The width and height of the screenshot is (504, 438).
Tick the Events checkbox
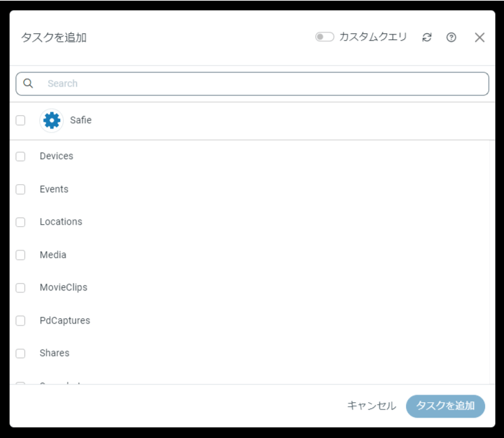[x=20, y=189]
